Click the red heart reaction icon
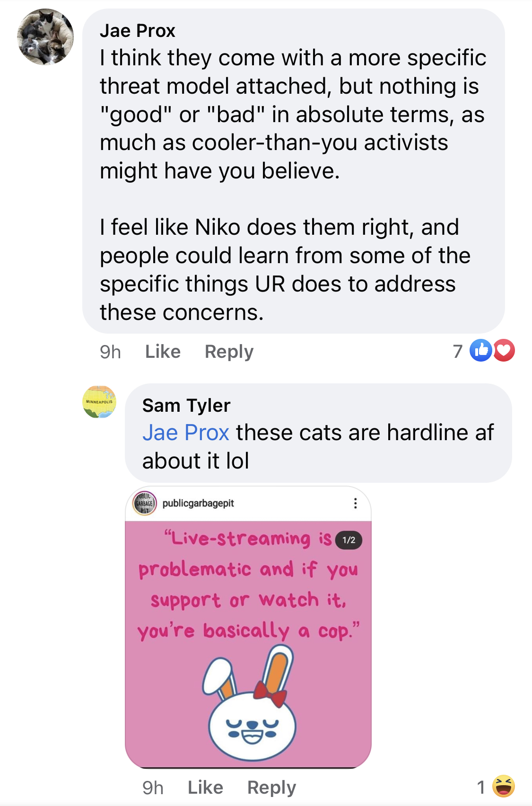This screenshot has width=532, height=806. click(504, 351)
